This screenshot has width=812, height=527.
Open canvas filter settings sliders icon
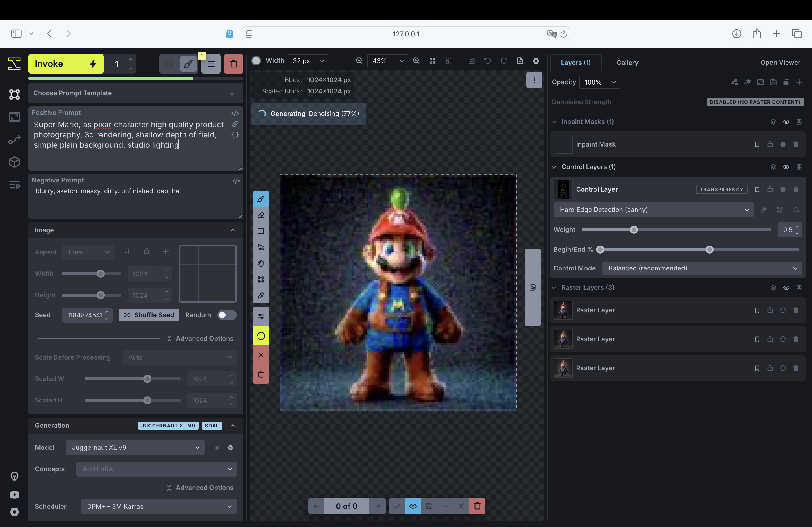pyautogui.click(x=261, y=316)
